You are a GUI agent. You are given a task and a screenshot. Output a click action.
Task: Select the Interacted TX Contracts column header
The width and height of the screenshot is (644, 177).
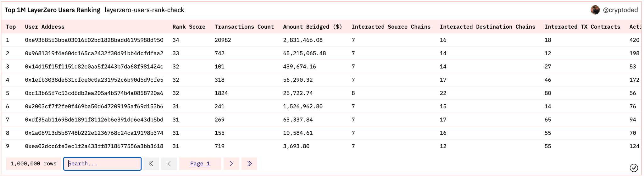click(582, 27)
